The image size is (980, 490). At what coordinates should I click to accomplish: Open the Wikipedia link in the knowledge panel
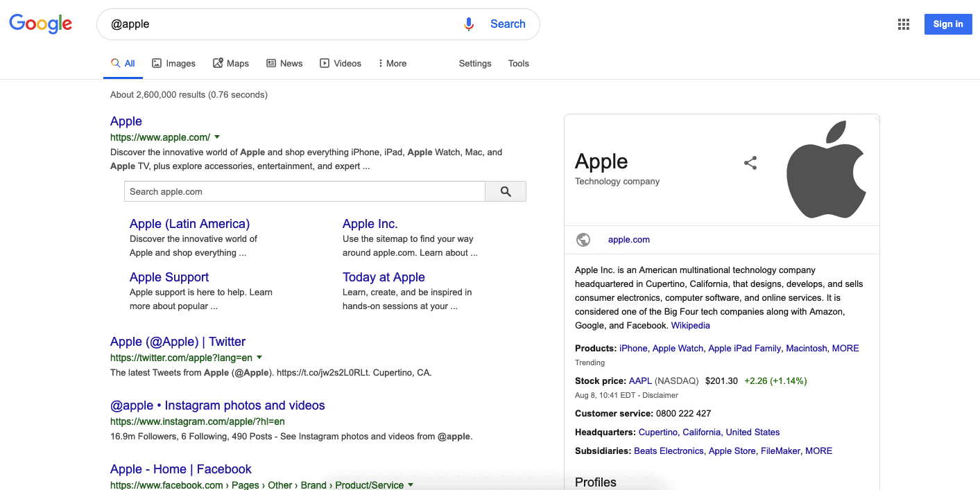coord(690,325)
